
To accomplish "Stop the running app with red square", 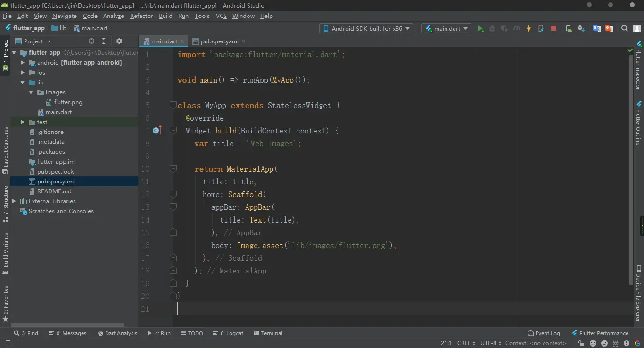I will click(553, 28).
